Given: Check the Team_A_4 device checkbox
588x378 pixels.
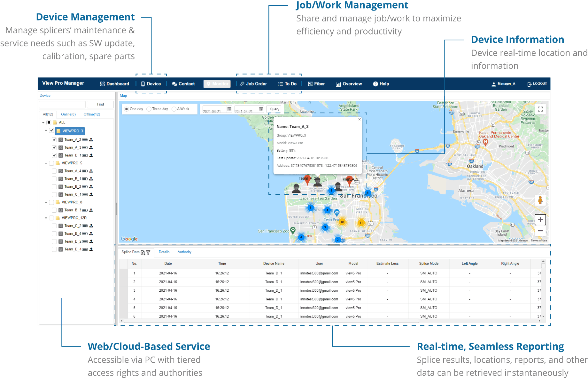Looking at the screenshot, I should click(54, 171).
